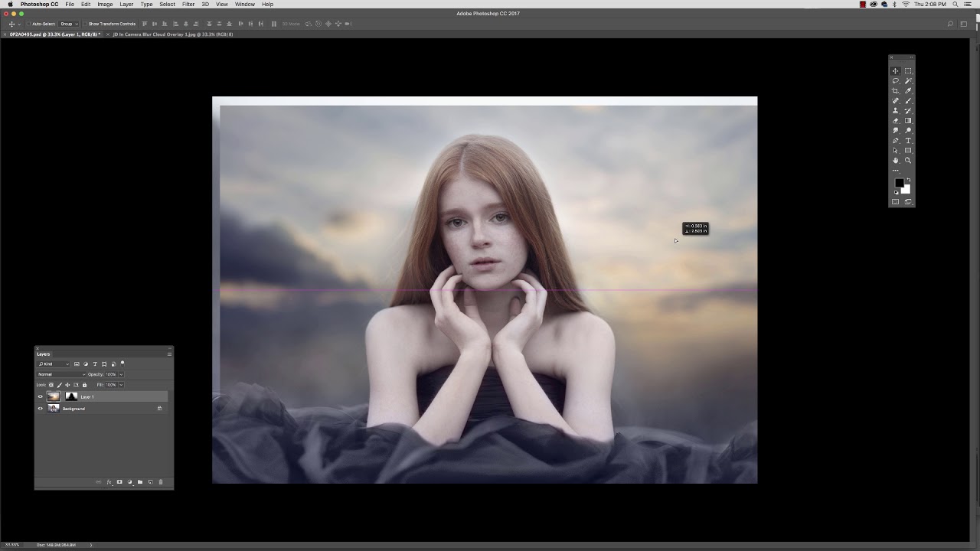
Task: Open the layer style fx menu
Action: click(x=109, y=482)
